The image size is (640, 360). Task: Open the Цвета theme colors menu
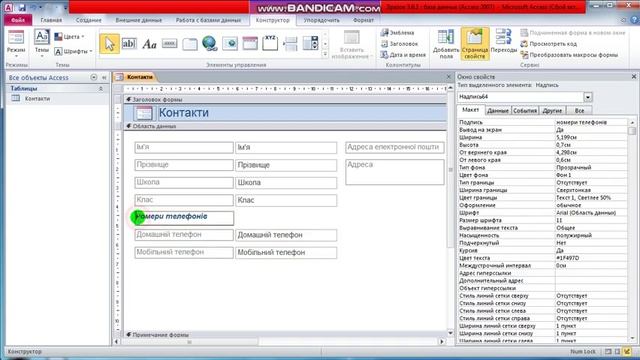69,37
